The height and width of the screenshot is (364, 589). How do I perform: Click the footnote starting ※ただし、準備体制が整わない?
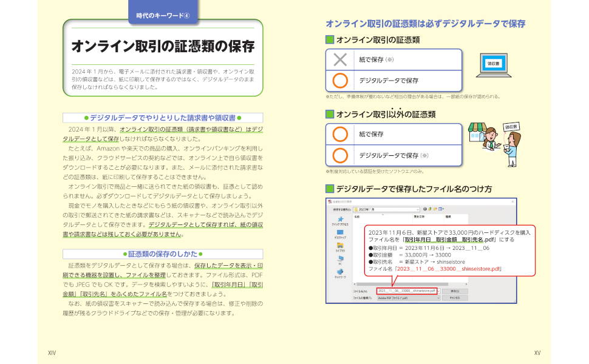tap(413, 96)
